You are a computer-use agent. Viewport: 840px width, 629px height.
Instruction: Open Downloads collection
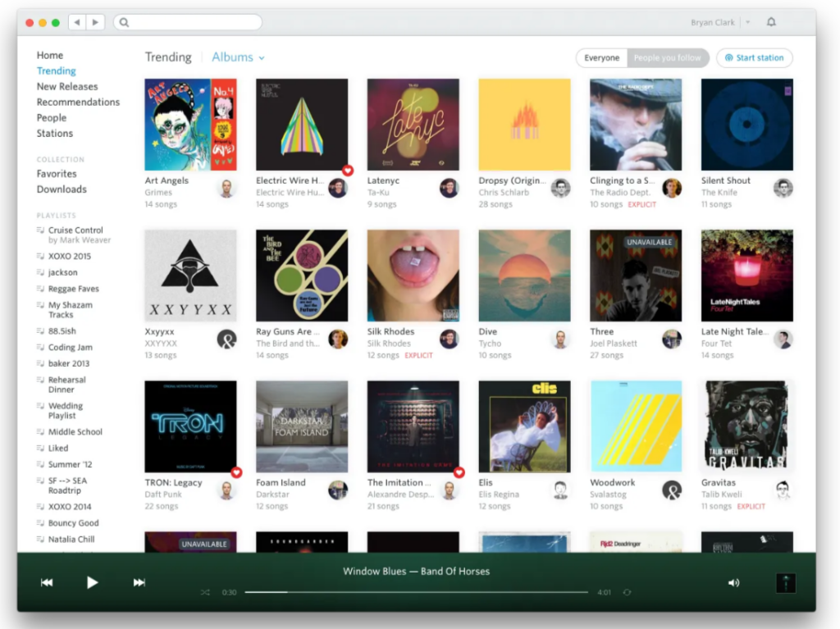62,189
